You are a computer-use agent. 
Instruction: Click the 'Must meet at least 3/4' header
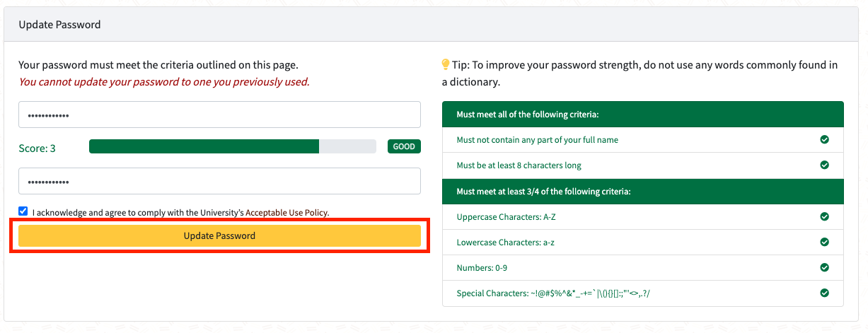click(x=543, y=191)
